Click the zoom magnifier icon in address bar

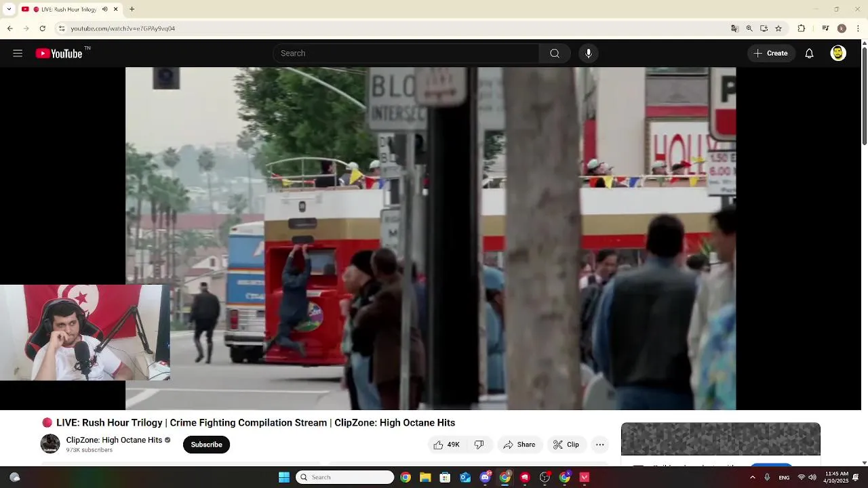(x=749, y=28)
